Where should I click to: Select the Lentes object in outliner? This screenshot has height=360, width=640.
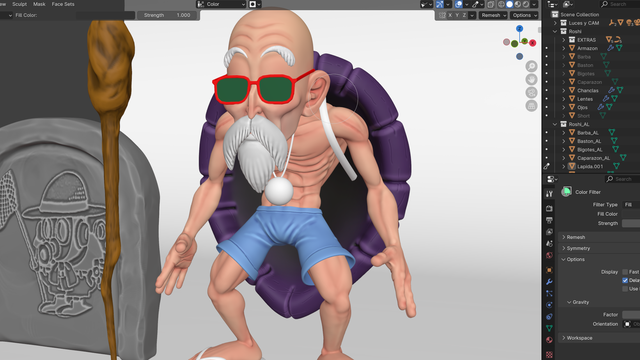(x=585, y=99)
